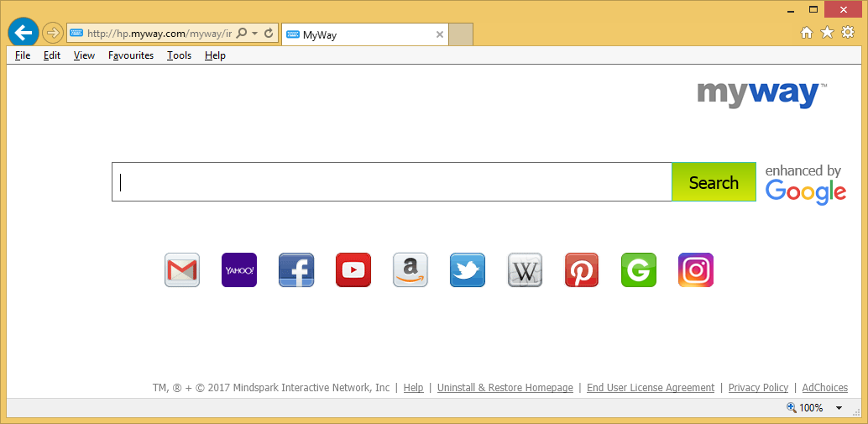Click the Home icon in browser toolbar
Image resolution: width=868 pixels, height=424 pixels.
tap(807, 34)
